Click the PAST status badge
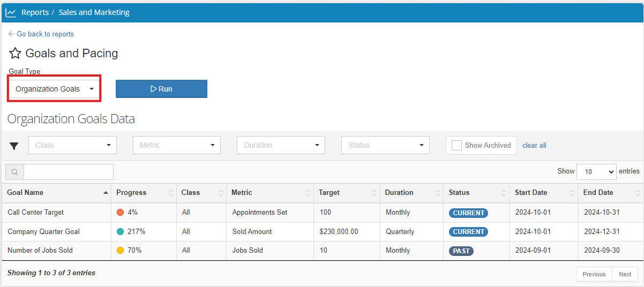 pos(461,251)
